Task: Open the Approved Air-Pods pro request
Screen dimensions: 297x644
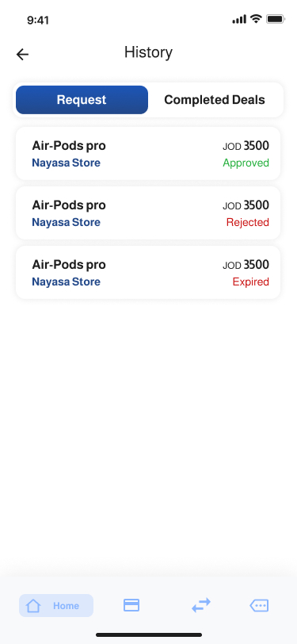Action: click(x=148, y=153)
